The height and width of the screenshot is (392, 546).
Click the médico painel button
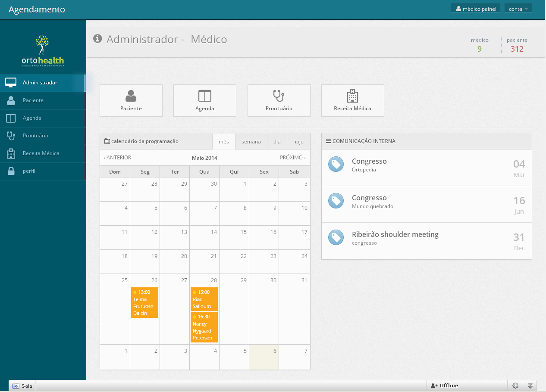[476, 9]
